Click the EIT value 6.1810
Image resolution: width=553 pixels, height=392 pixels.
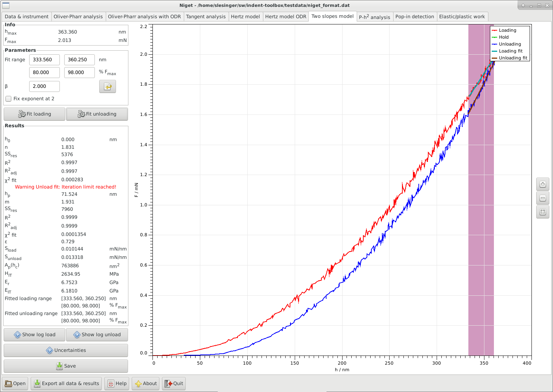coord(69,291)
